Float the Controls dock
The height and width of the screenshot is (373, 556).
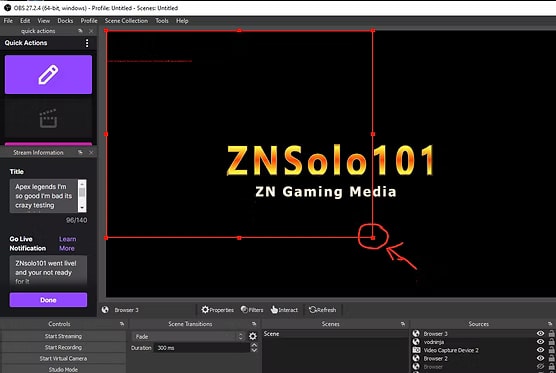(122, 324)
